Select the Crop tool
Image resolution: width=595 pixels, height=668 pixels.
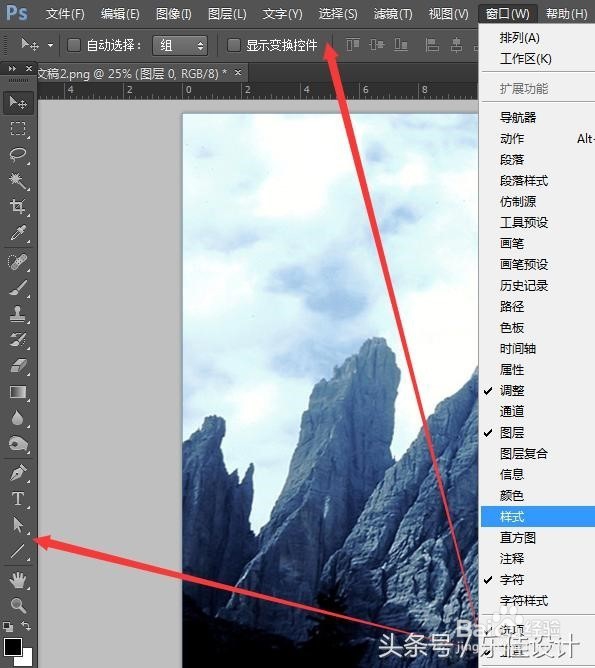(18, 207)
